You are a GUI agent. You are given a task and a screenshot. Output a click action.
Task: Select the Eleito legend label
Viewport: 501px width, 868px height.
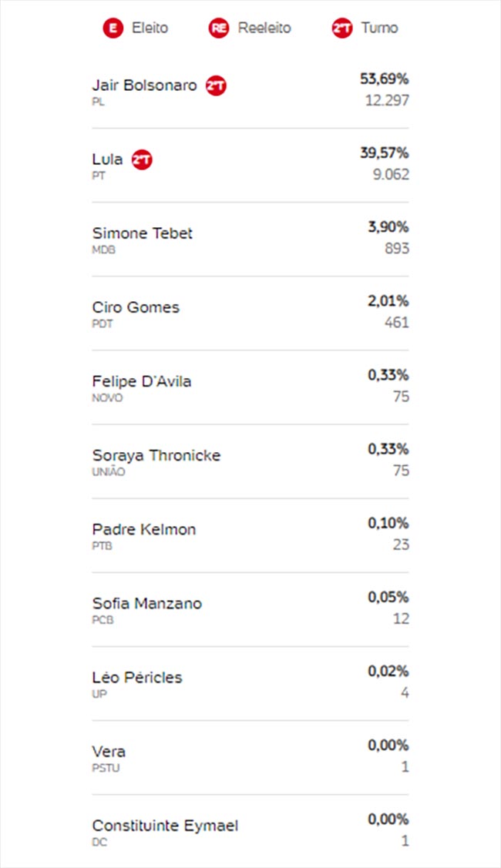tap(150, 28)
